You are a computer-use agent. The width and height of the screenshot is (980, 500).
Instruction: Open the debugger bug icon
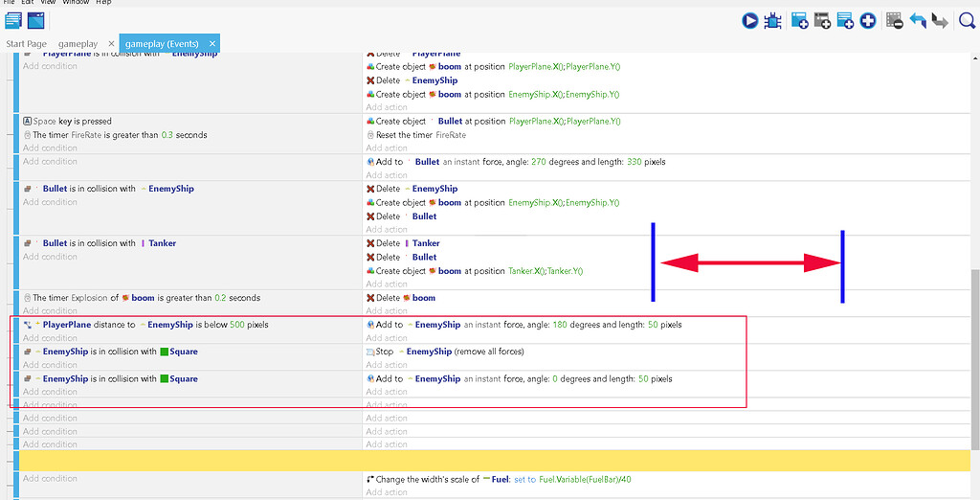click(x=774, y=20)
